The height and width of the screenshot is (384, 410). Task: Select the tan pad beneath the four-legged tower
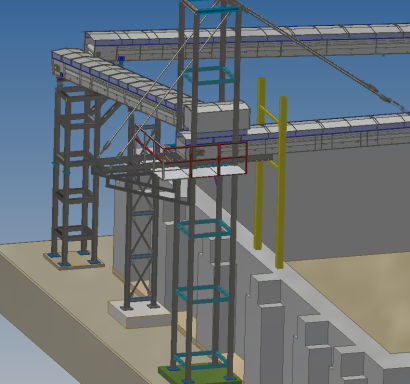[74, 261]
